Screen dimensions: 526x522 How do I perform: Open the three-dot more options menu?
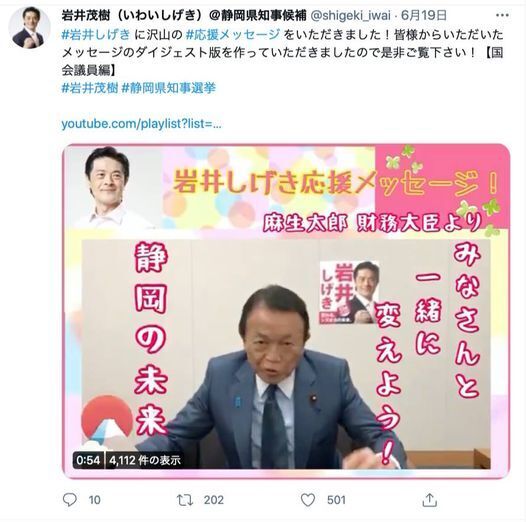coord(502,15)
